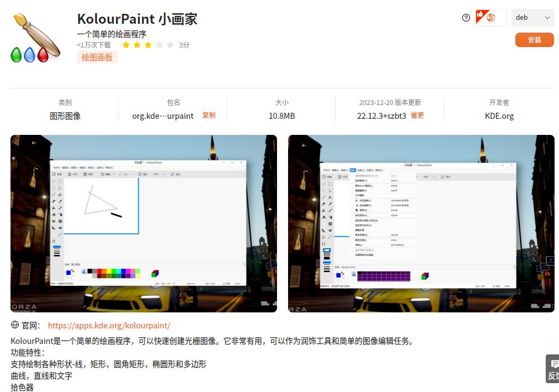
Task: Click the KolourPaint paintbrush app icon
Action: (x=35, y=38)
